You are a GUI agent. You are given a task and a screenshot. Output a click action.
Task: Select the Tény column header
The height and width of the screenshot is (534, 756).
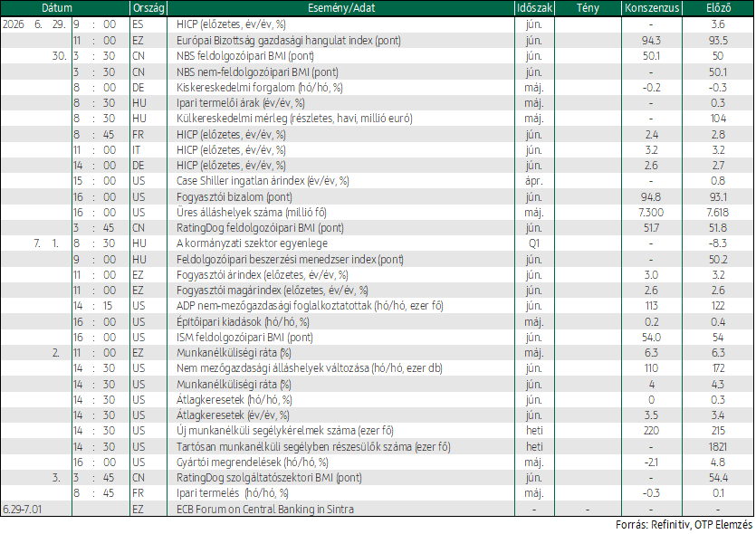pyautogui.click(x=588, y=8)
